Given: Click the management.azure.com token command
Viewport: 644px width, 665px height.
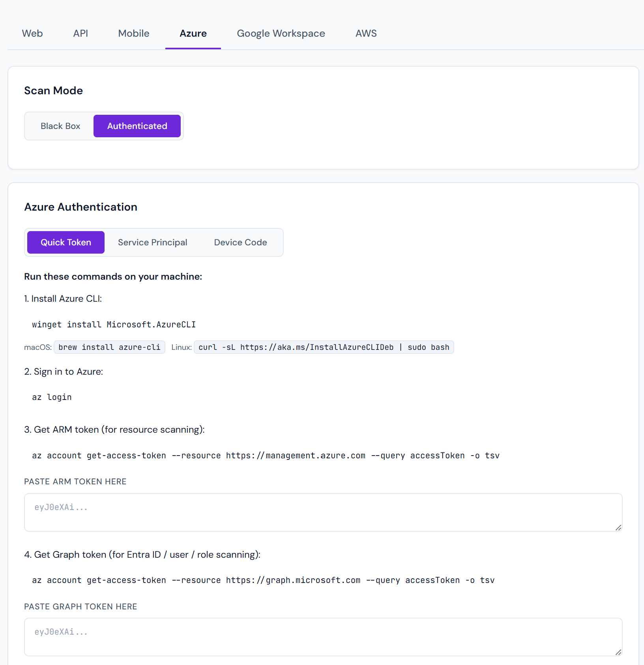Looking at the screenshot, I should click(x=266, y=456).
